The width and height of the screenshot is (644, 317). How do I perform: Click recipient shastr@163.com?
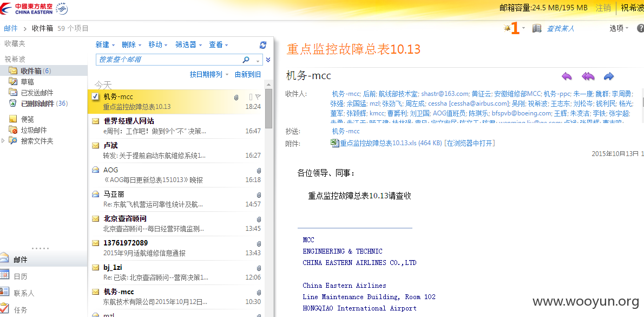point(444,93)
